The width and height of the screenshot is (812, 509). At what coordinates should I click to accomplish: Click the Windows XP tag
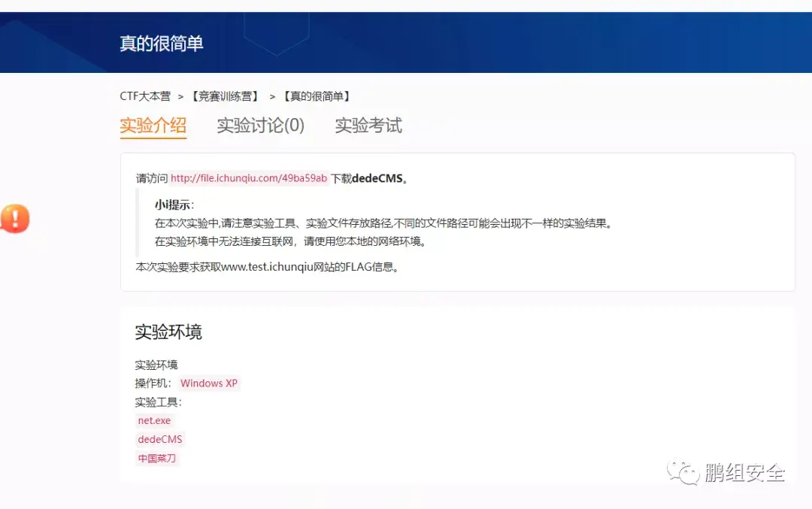click(209, 383)
